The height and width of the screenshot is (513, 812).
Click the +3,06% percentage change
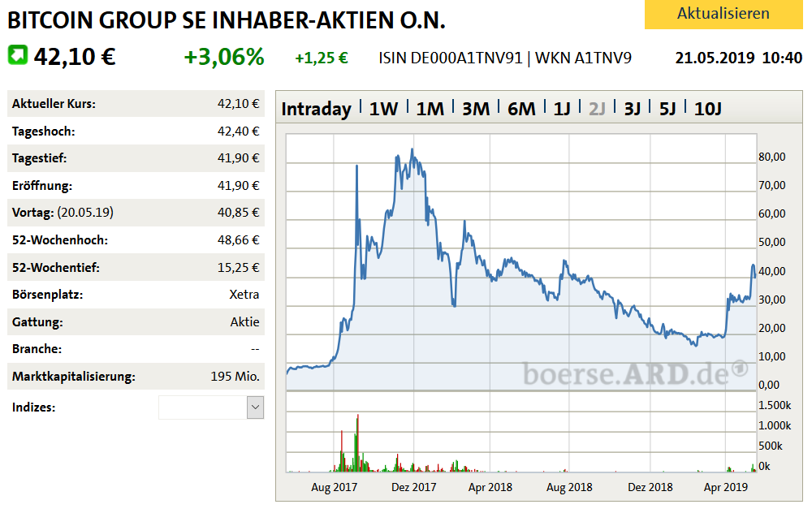point(224,57)
